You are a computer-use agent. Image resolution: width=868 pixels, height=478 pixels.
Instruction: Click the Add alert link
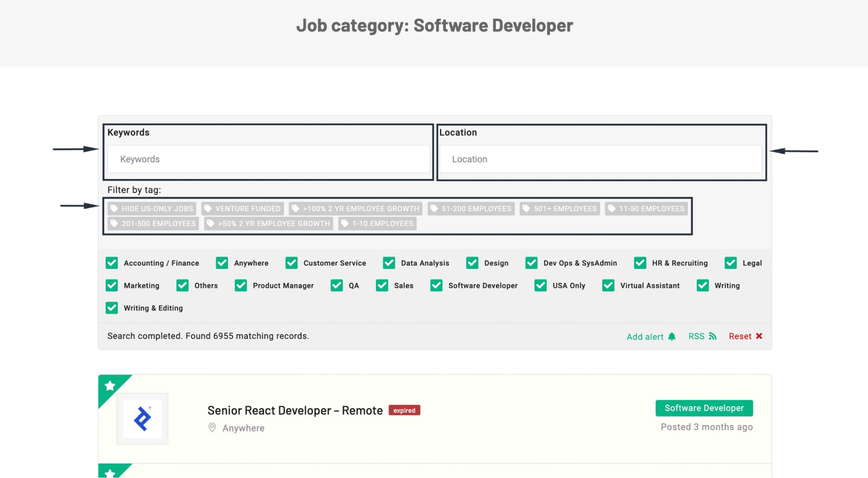click(x=645, y=336)
